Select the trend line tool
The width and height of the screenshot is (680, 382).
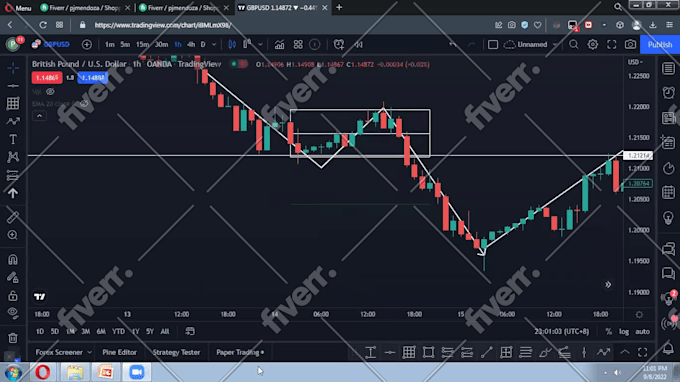tap(13, 86)
